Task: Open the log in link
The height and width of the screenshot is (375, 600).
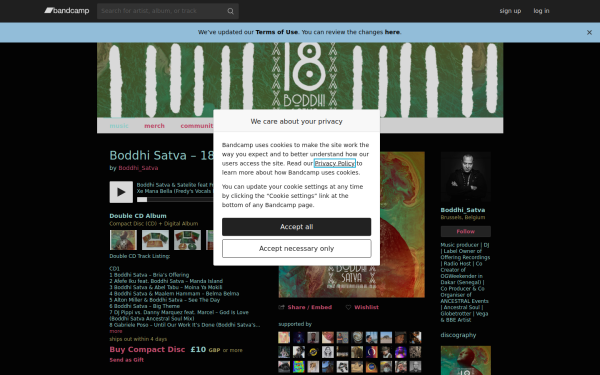Action: [541, 11]
